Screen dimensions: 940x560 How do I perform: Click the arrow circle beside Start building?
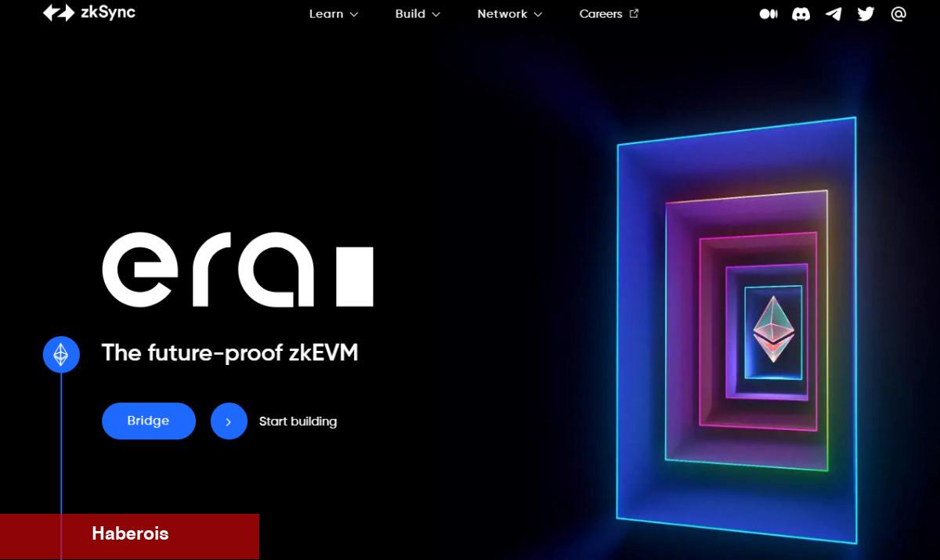(x=229, y=421)
